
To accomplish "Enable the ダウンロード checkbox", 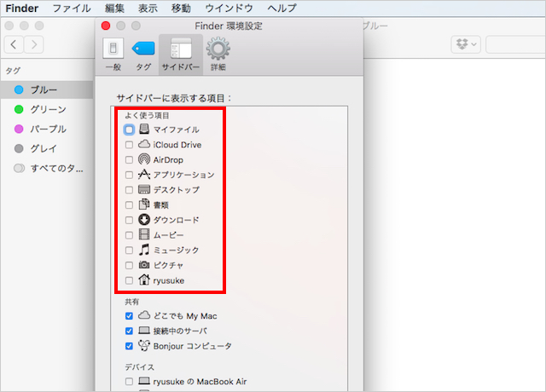I will pos(129,220).
